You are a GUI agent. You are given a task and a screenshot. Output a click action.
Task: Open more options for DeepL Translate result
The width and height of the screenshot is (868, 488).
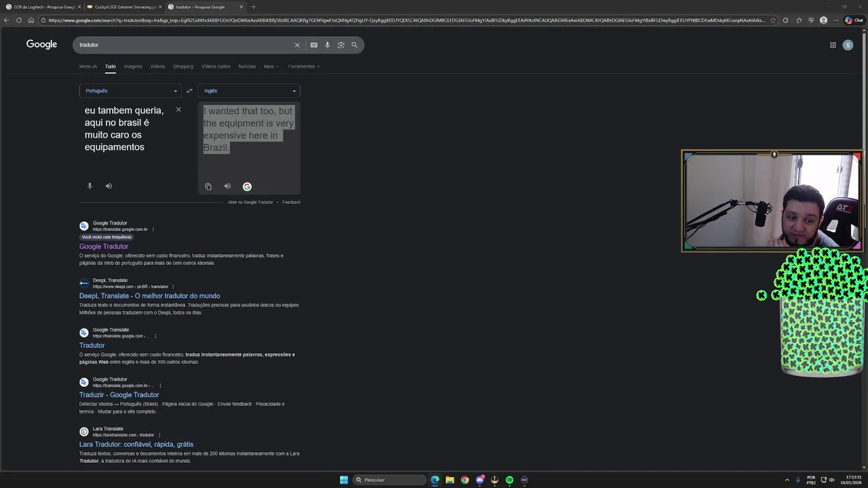coord(173,287)
